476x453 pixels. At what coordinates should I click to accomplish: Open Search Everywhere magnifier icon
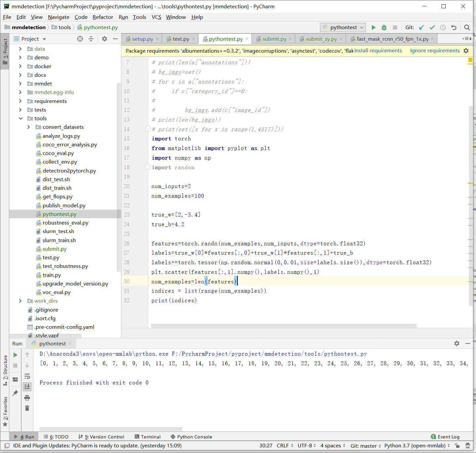(x=467, y=27)
